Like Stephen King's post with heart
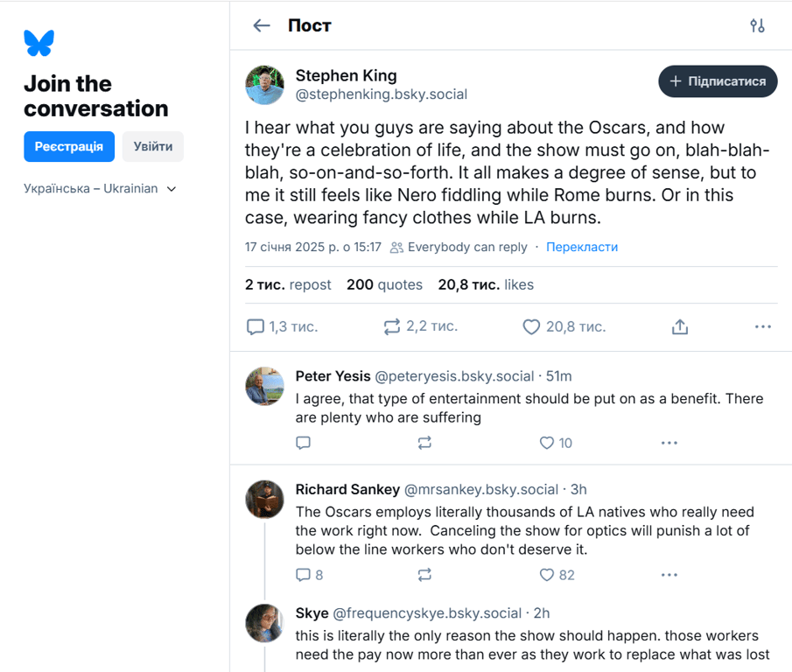 pos(531,326)
